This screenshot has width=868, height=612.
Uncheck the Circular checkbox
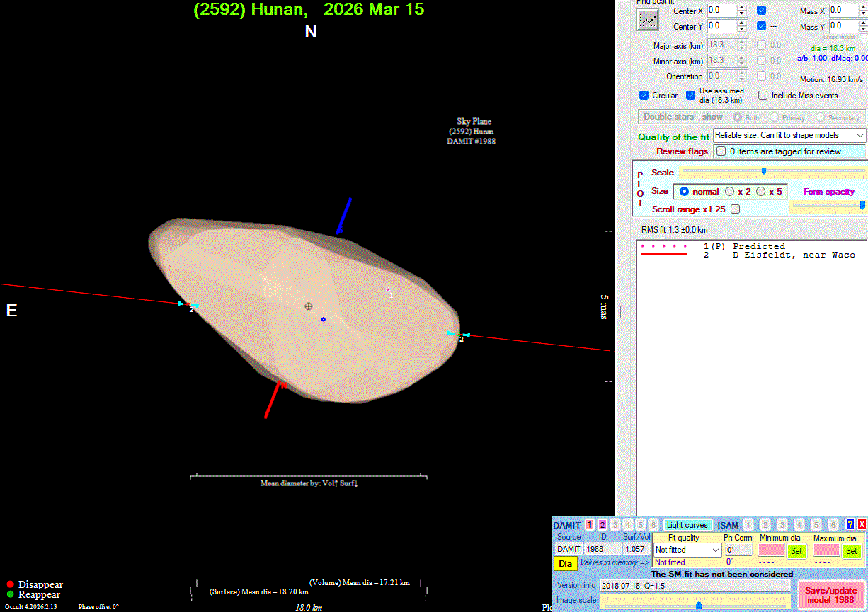click(644, 96)
